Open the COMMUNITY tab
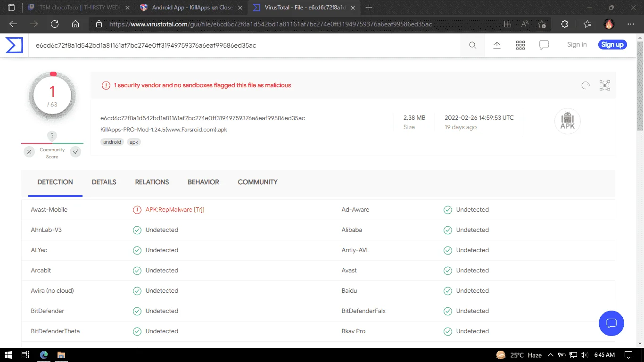Image resolution: width=644 pixels, height=362 pixels. (257, 182)
